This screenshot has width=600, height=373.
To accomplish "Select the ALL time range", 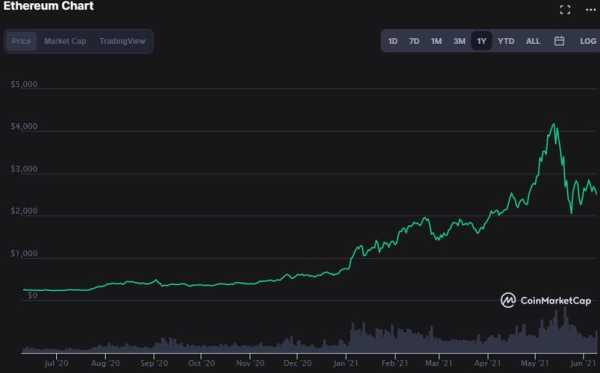I will (x=533, y=41).
